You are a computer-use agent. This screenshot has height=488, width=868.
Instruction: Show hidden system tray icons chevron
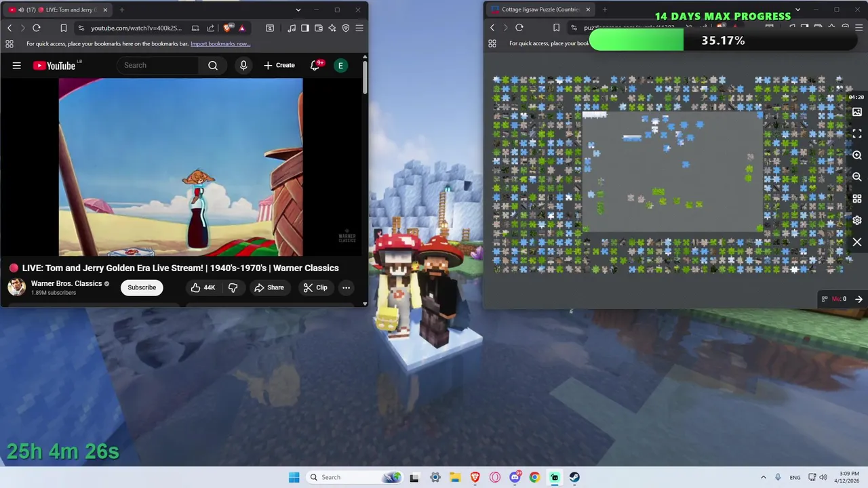(763, 477)
